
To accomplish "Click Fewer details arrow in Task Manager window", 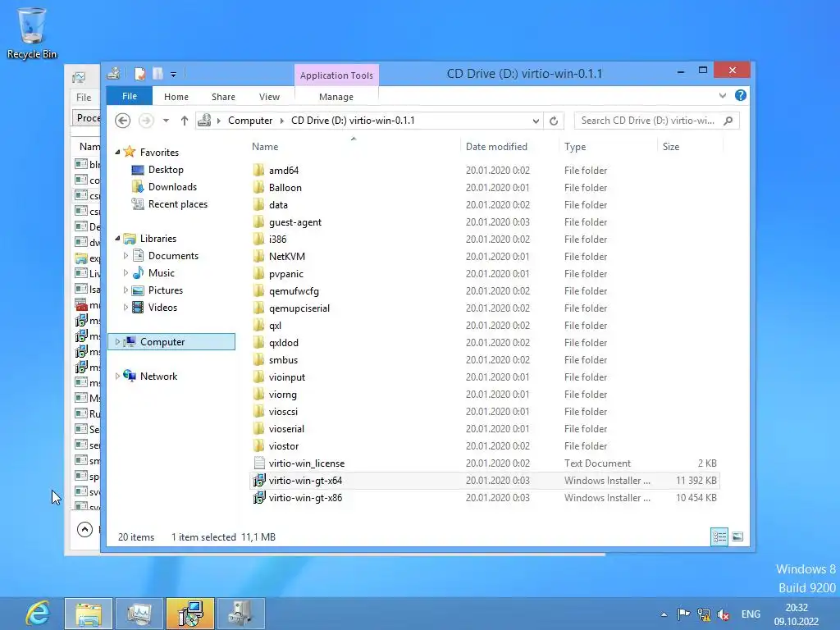I will [x=84, y=529].
